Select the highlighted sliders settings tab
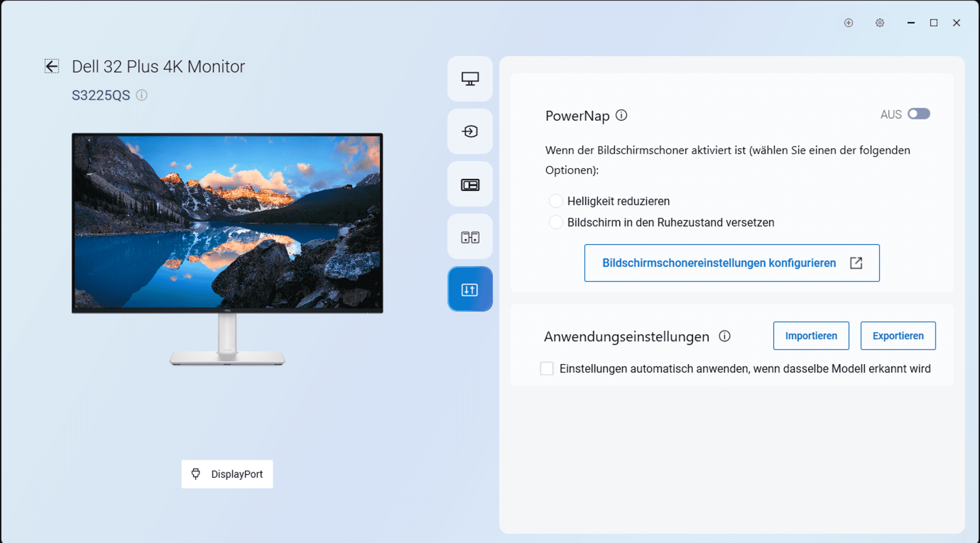This screenshot has height=543, width=980. pos(470,289)
